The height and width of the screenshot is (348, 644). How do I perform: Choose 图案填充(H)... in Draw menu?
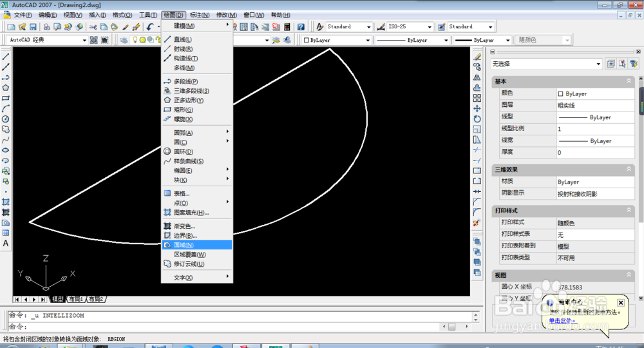[197, 213]
